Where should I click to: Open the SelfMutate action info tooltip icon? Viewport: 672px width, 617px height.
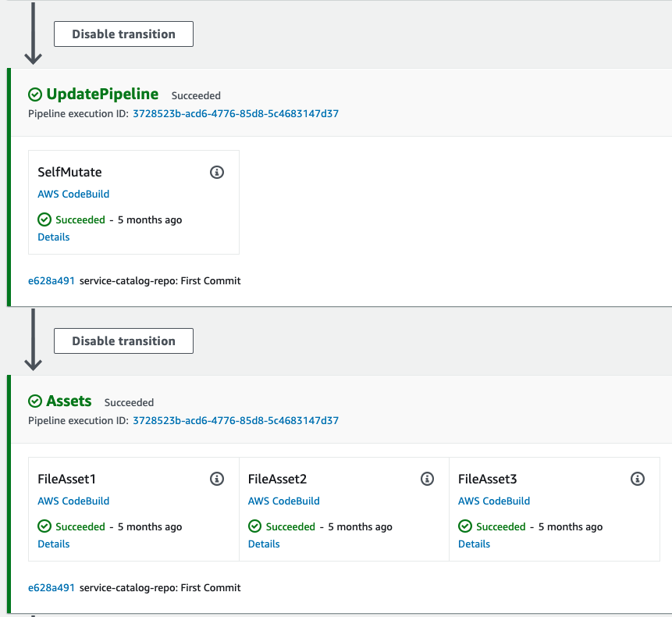point(217,172)
